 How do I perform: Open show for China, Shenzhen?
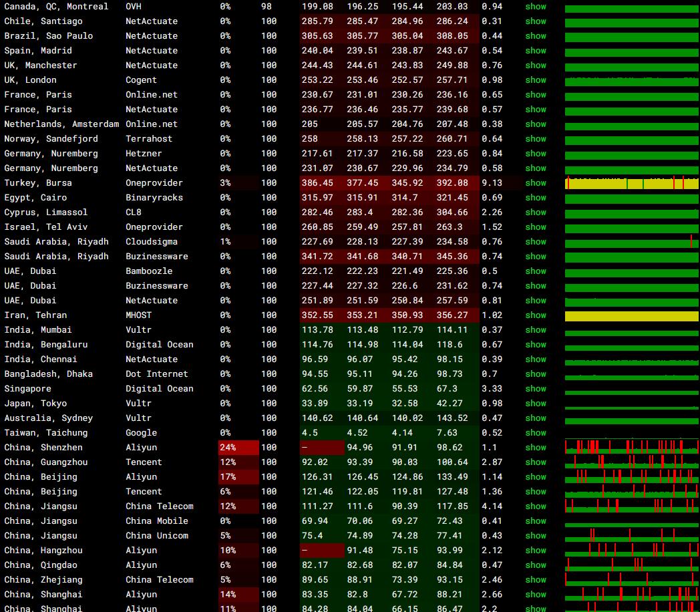535,447
